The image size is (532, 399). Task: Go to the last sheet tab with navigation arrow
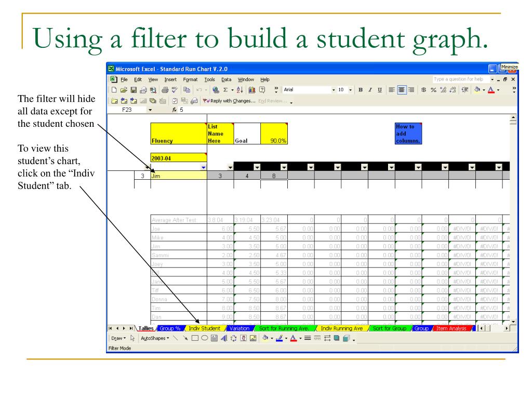(131, 328)
